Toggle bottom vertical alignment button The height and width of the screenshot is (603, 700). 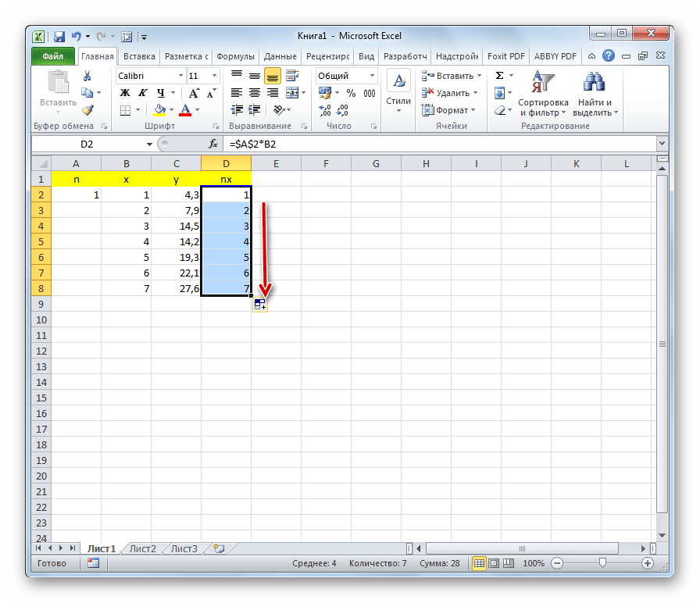tap(273, 77)
